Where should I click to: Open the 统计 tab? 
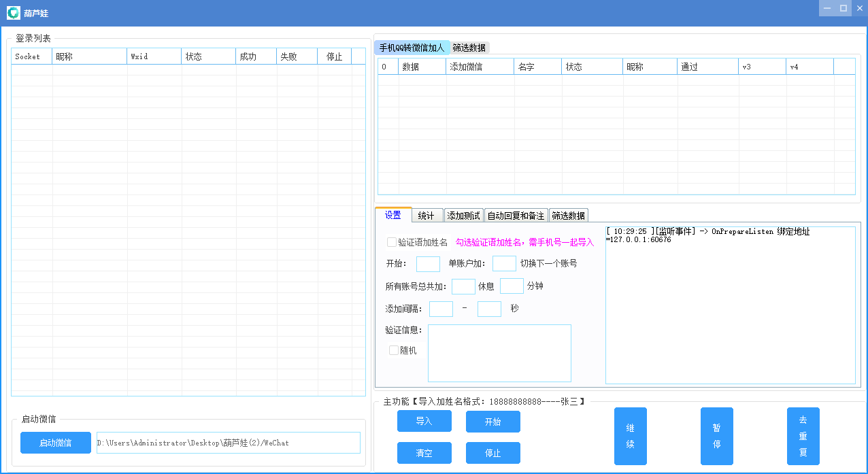click(x=427, y=216)
